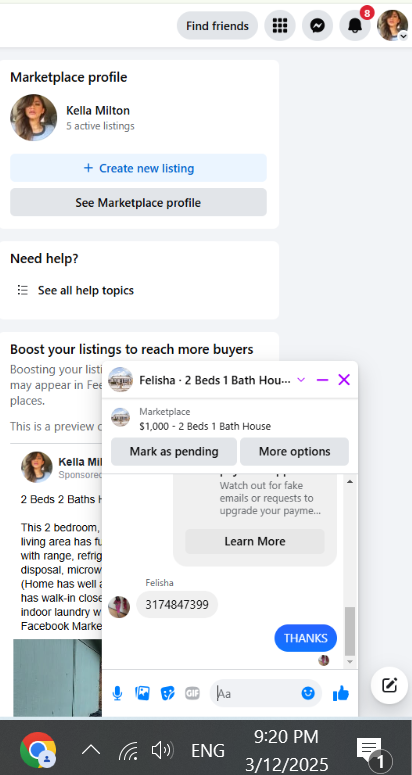Image resolution: width=412 pixels, height=775 pixels.
Task: Open $1,000 - 2 Beds 1 Bath House listing
Action: pos(205,426)
